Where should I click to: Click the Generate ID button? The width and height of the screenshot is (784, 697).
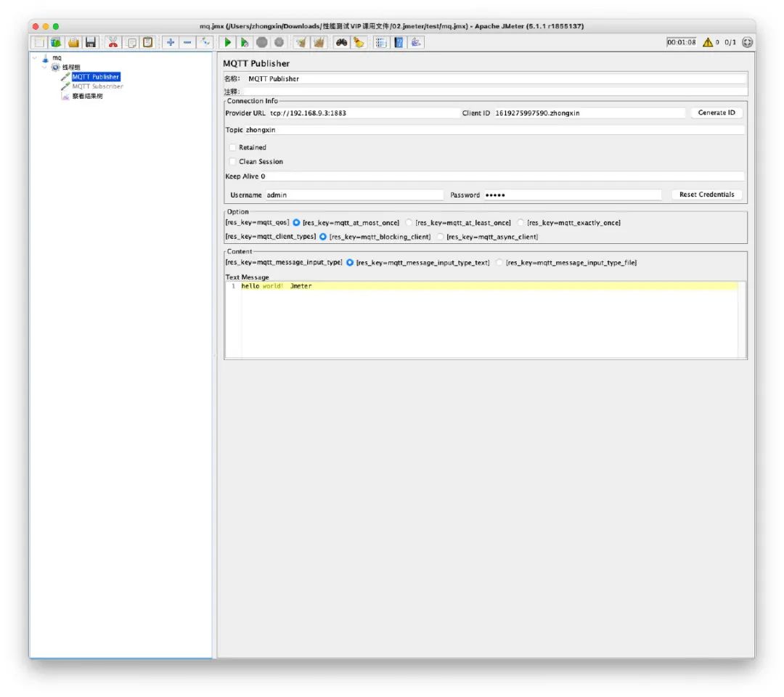tap(716, 113)
